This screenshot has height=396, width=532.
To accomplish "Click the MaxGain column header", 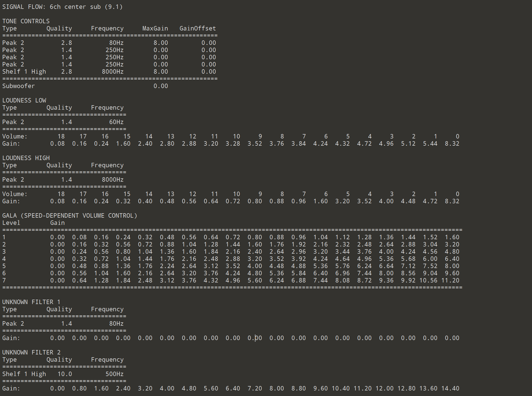I will tap(155, 28).
